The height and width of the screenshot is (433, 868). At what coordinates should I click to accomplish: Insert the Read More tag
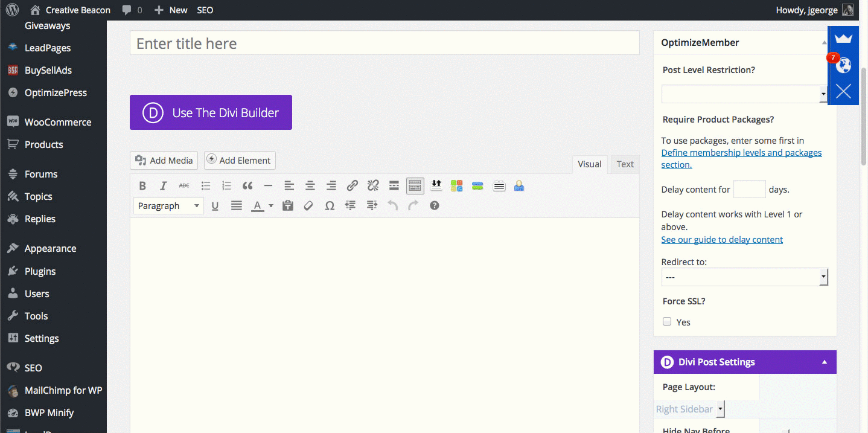point(394,185)
